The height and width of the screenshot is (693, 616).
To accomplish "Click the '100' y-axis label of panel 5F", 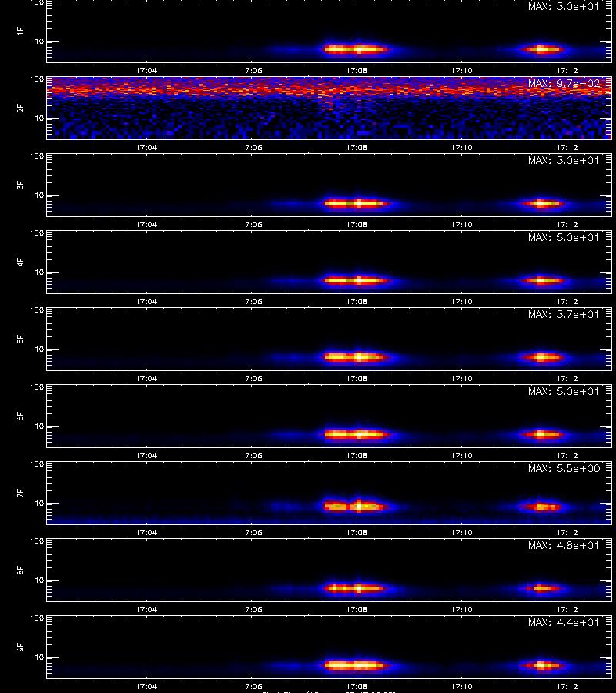I will point(37,310).
